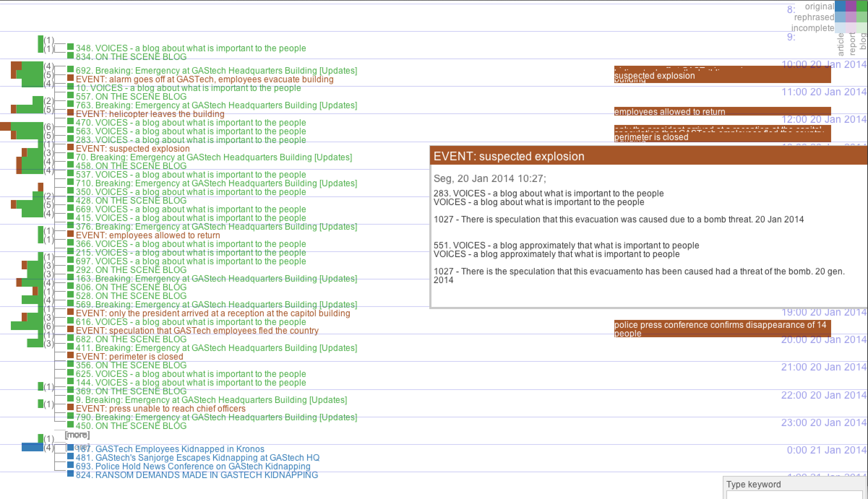The image size is (868, 499).
Task: Open entry 366. VOICES blog
Action: [x=191, y=244]
